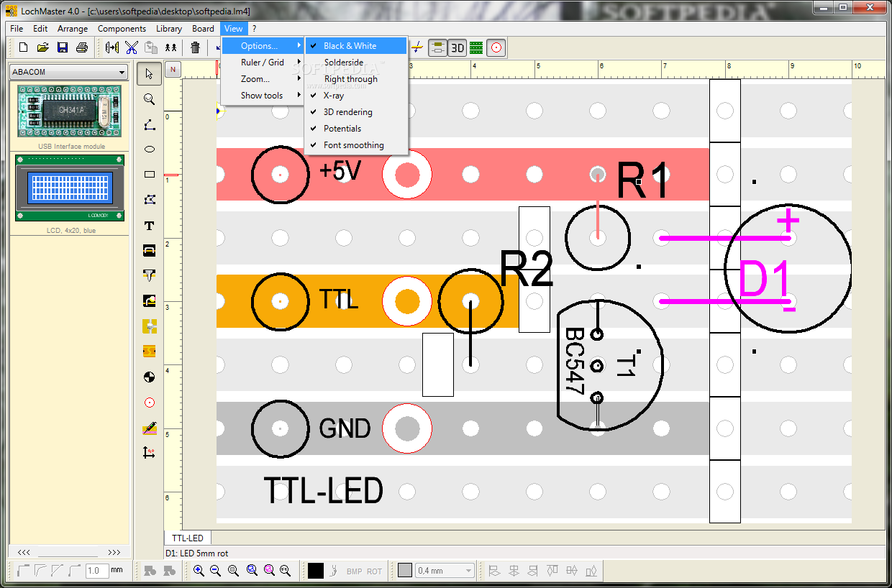Click the 1.0 mm value input field
Image resolution: width=892 pixels, height=588 pixels.
pyautogui.click(x=96, y=571)
